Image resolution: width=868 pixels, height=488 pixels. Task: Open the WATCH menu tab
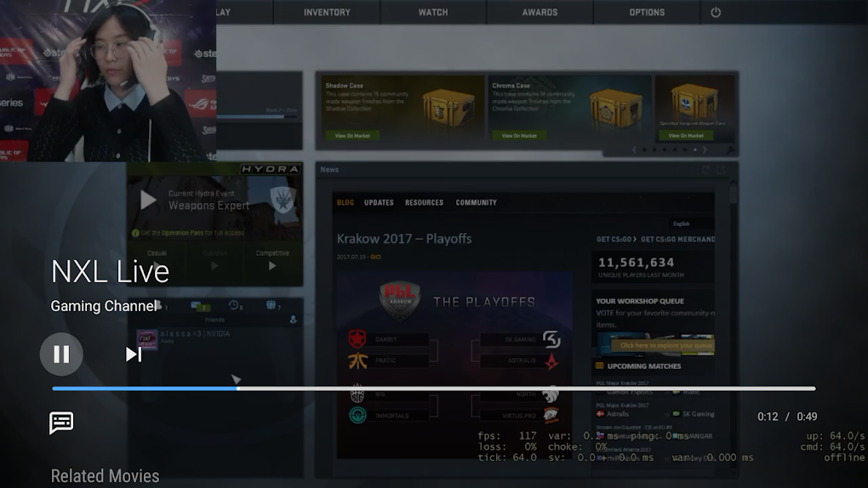(x=433, y=12)
